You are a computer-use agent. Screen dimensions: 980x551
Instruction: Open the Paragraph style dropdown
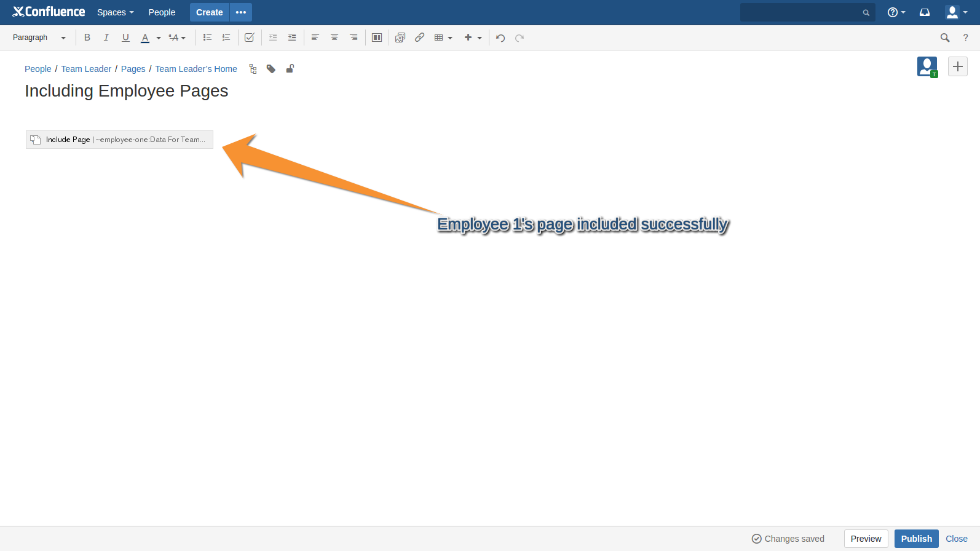click(39, 38)
